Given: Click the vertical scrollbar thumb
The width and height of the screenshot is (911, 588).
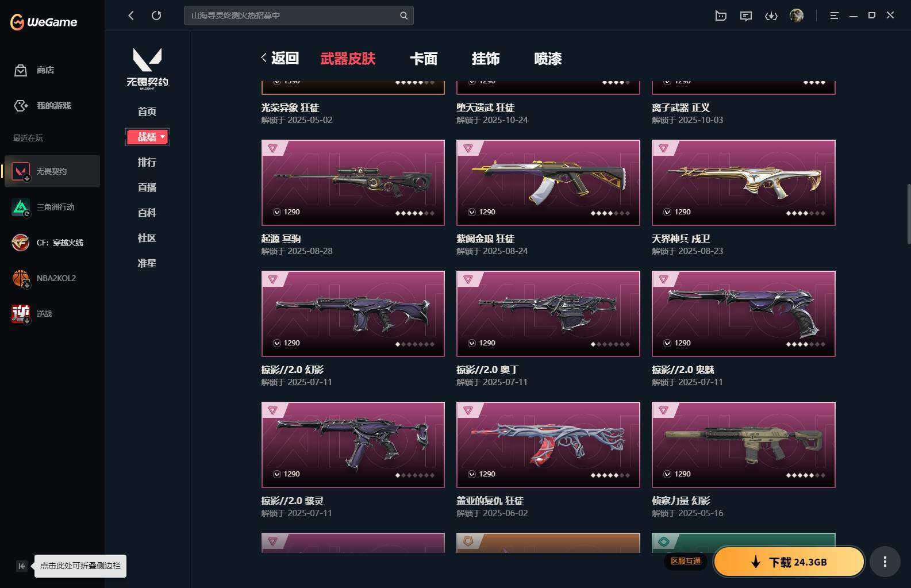Looking at the screenshot, I should (x=908, y=214).
